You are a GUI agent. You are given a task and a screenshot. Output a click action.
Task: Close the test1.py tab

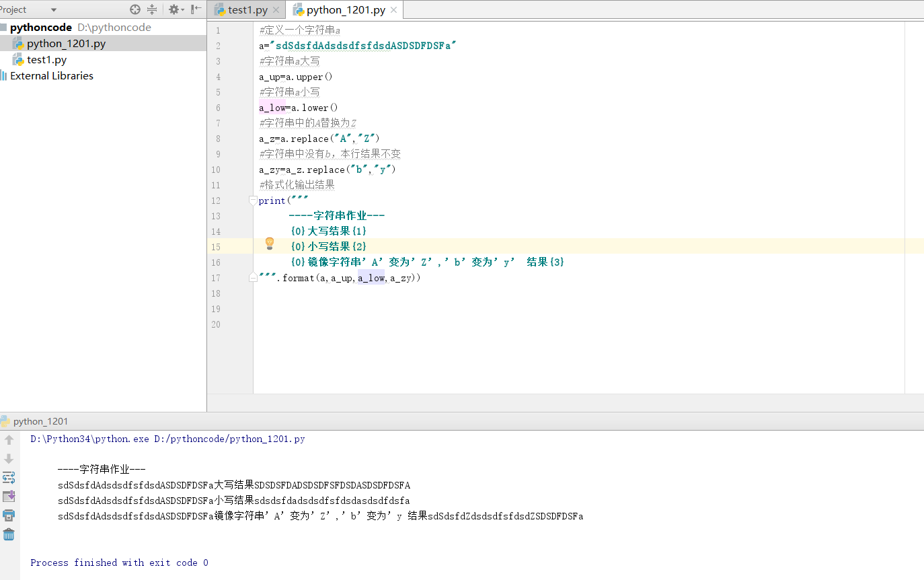[x=276, y=10]
